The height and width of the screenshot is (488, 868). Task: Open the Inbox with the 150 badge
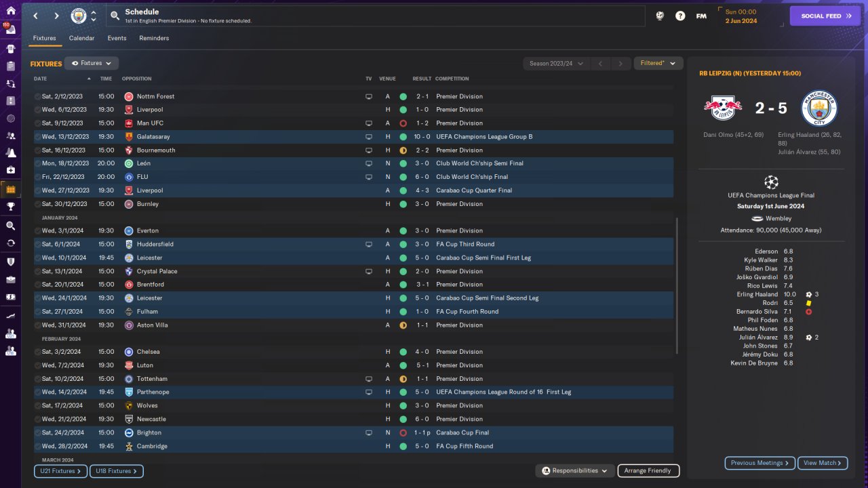[10, 30]
